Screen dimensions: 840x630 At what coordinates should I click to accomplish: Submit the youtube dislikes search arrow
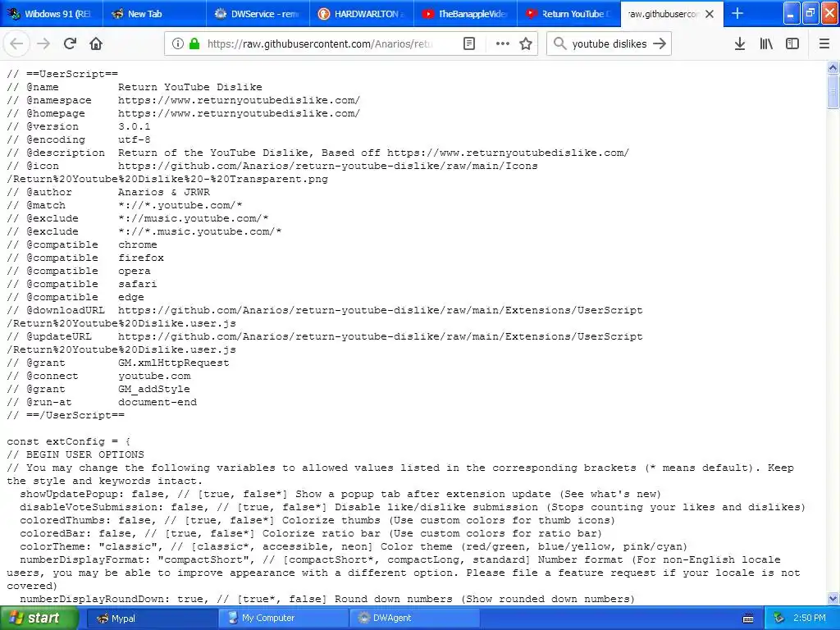660,44
